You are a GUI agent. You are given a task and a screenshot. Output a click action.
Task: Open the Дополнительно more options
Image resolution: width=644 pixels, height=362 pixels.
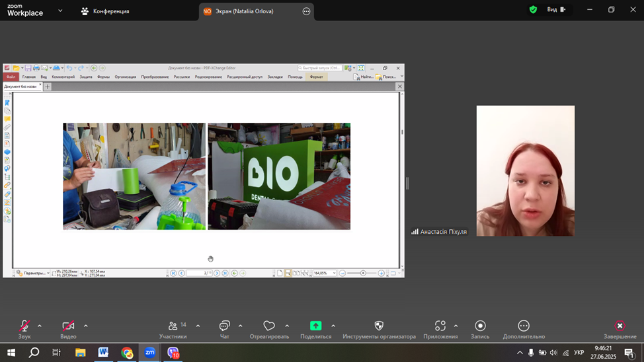point(524,330)
